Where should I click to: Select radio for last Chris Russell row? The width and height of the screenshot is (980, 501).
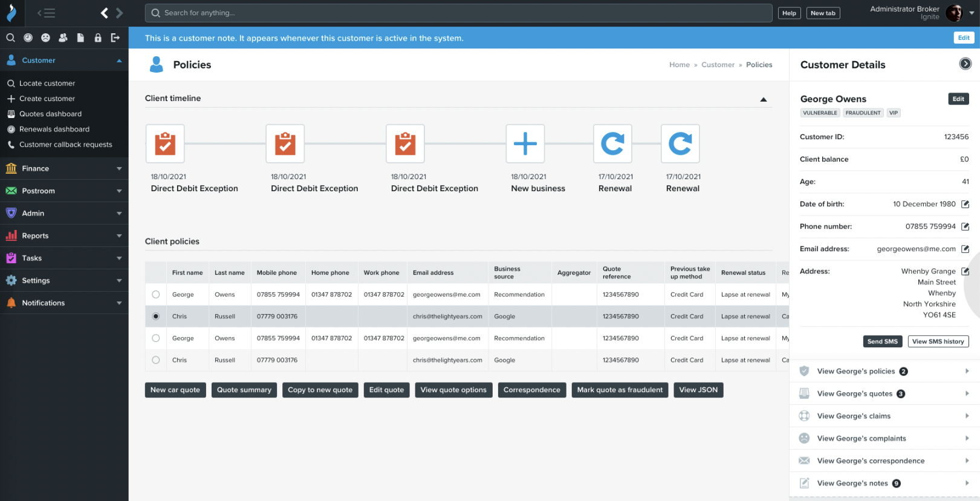pyautogui.click(x=156, y=360)
